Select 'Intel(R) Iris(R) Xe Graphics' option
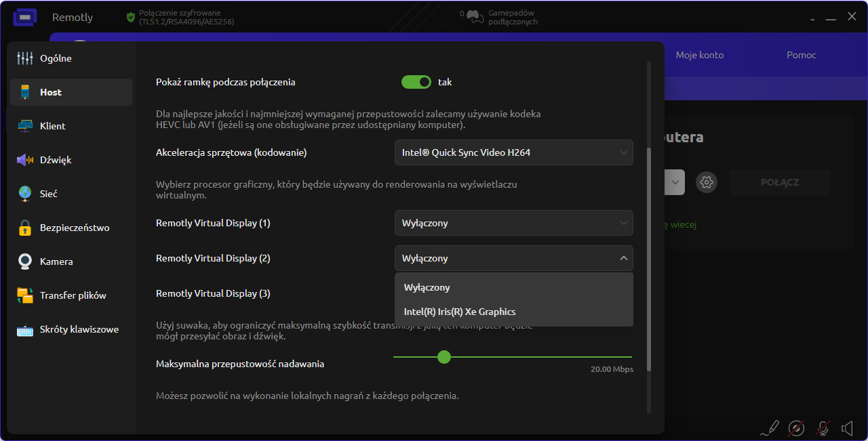The image size is (868, 441). click(460, 312)
